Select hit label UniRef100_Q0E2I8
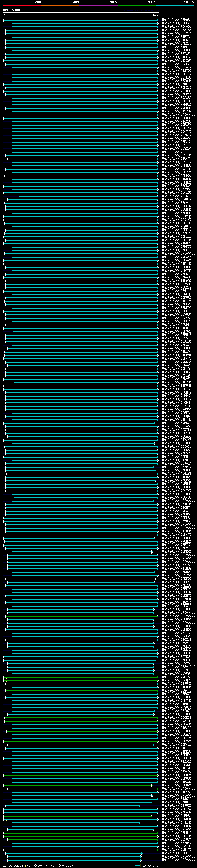197x868 pixels. tap(177, 43)
